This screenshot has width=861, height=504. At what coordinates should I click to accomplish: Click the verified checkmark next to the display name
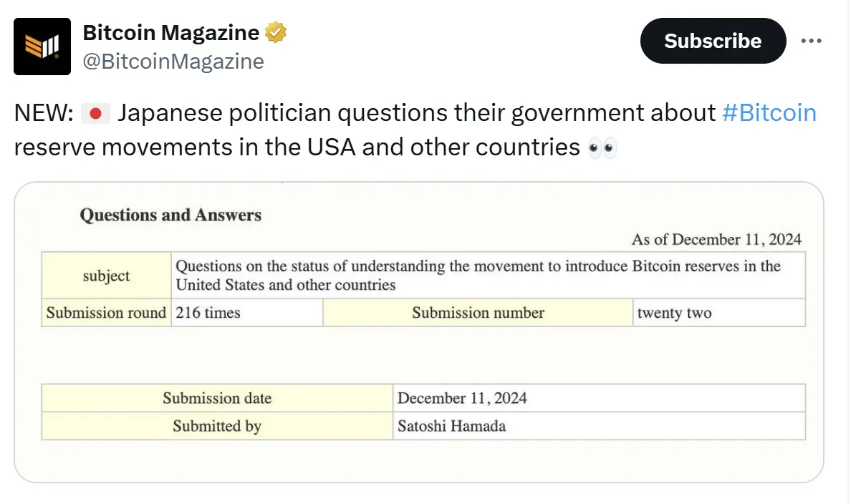coord(276,31)
